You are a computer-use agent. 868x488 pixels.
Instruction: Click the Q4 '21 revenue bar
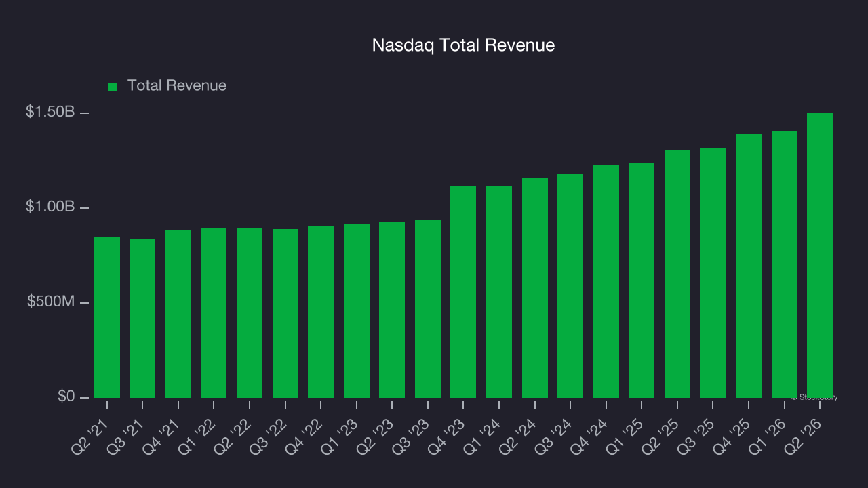pyautogui.click(x=178, y=314)
